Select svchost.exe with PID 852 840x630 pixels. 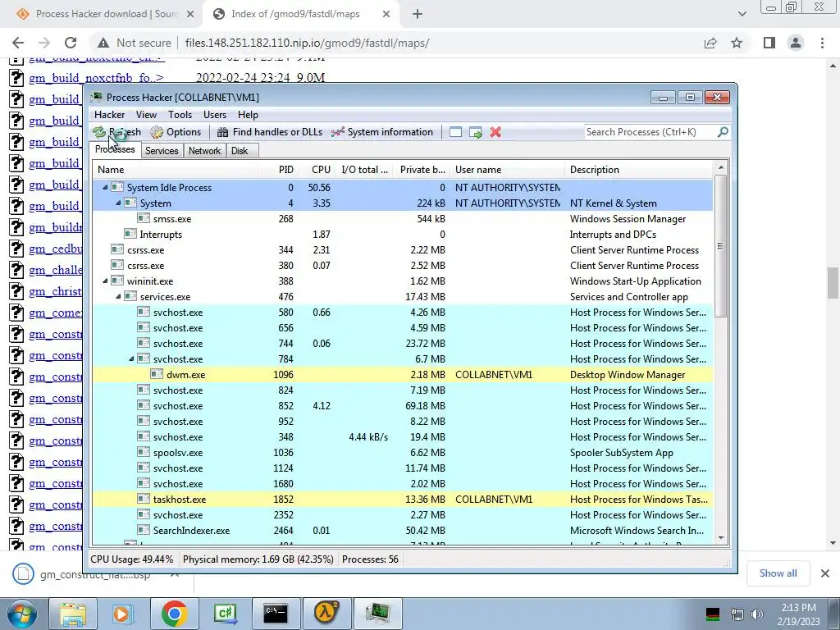[x=403, y=405]
